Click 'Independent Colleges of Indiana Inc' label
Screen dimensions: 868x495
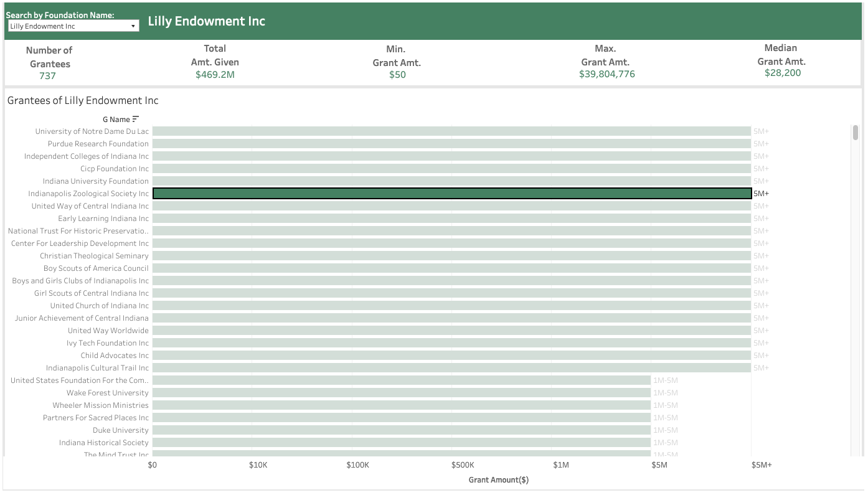[87, 156]
